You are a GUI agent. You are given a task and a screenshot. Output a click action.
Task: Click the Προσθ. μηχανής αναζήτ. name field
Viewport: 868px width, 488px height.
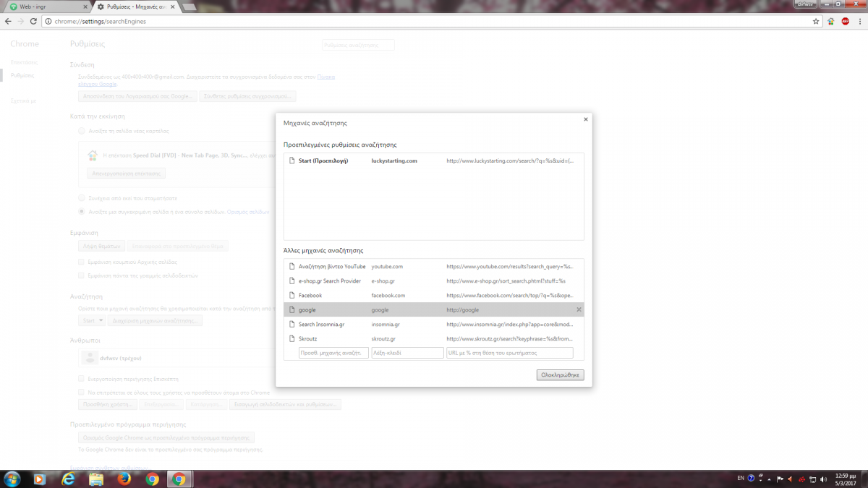click(x=333, y=353)
